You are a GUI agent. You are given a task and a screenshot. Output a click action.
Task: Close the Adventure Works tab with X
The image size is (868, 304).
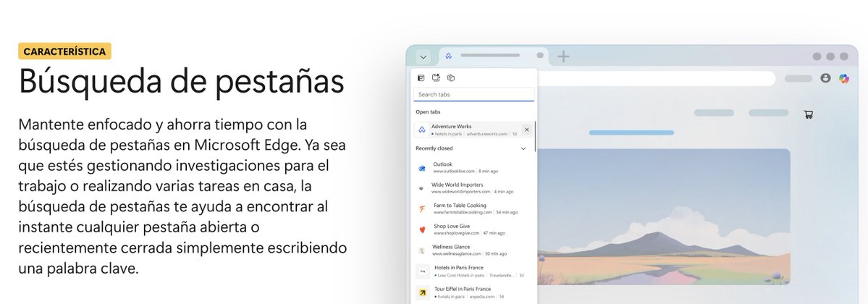tap(526, 130)
